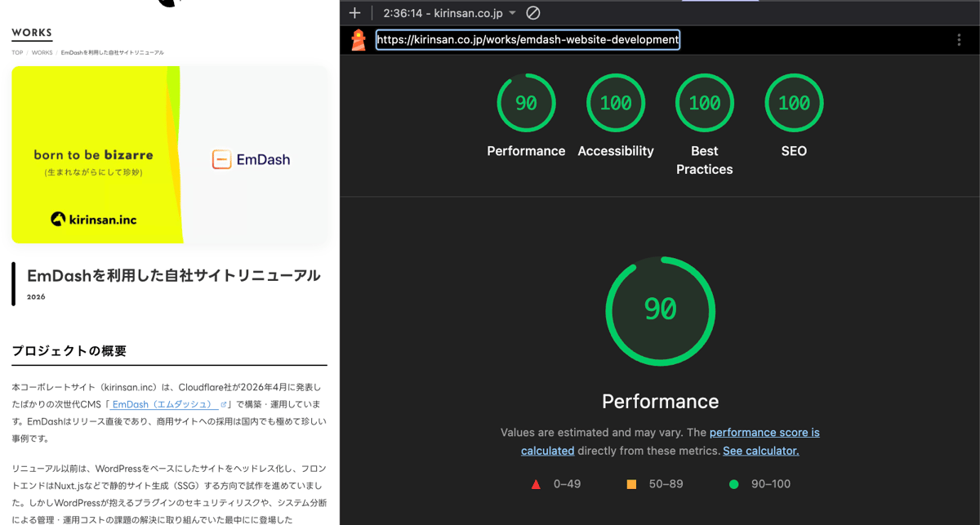Click the Performance heading text below the gauge

(x=661, y=402)
